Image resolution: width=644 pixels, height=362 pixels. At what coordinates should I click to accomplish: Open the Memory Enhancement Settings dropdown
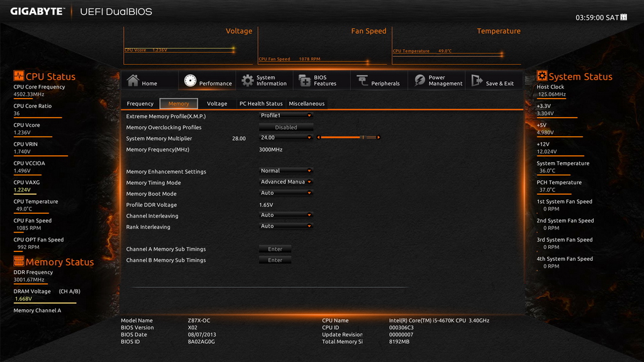coord(286,171)
